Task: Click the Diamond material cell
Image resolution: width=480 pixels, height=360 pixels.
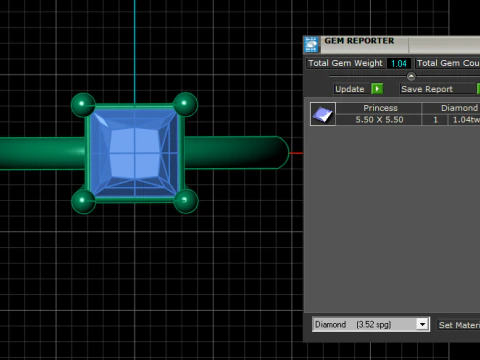Action: pos(451,108)
